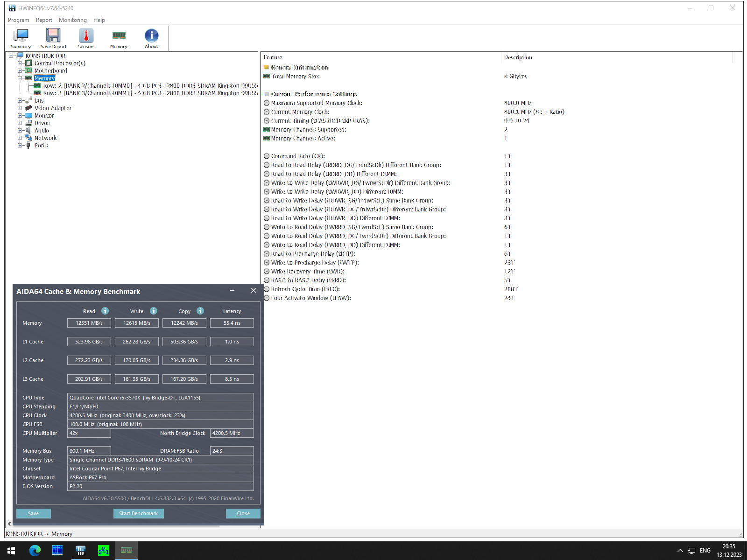Viewport: 747px width, 560px height.
Task: Expand the Ports tree node
Action: click(20, 146)
